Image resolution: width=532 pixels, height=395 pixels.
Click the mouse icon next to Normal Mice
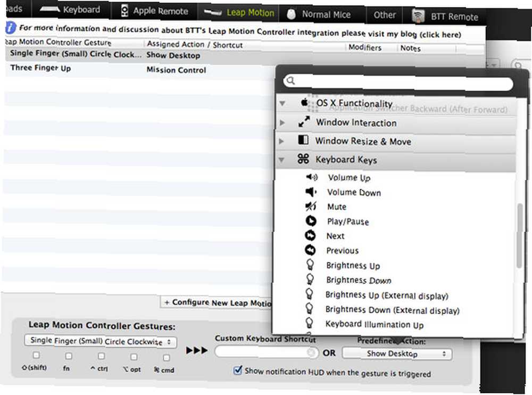(291, 14)
